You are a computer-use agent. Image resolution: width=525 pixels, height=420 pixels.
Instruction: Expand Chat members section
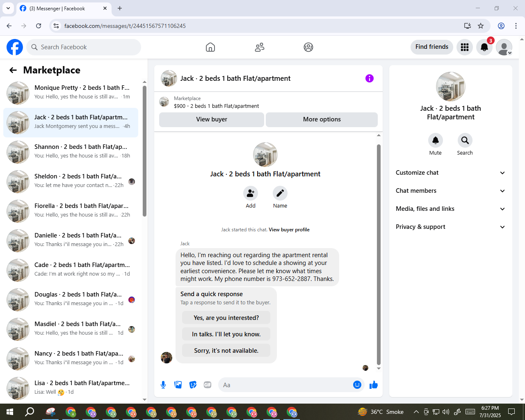pyautogui.click(x=451, y=191)
